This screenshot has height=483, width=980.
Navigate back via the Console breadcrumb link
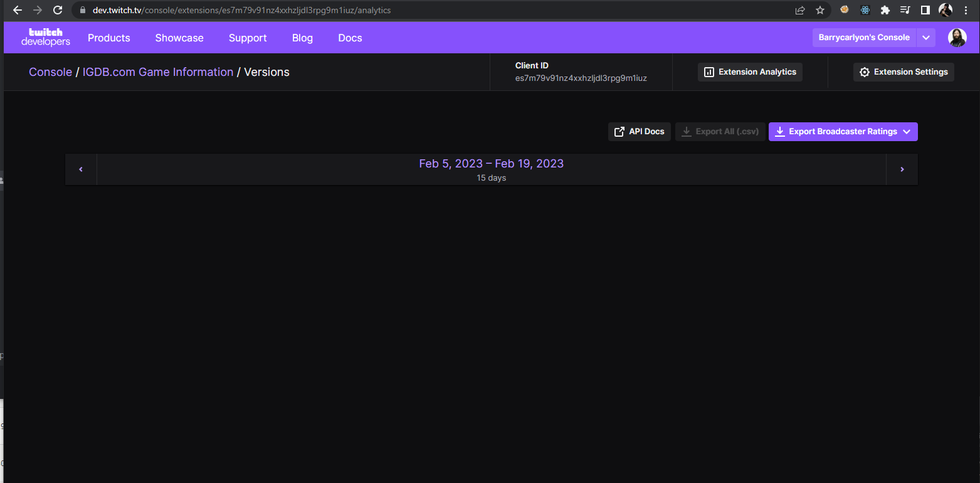[x=50, y=72]
